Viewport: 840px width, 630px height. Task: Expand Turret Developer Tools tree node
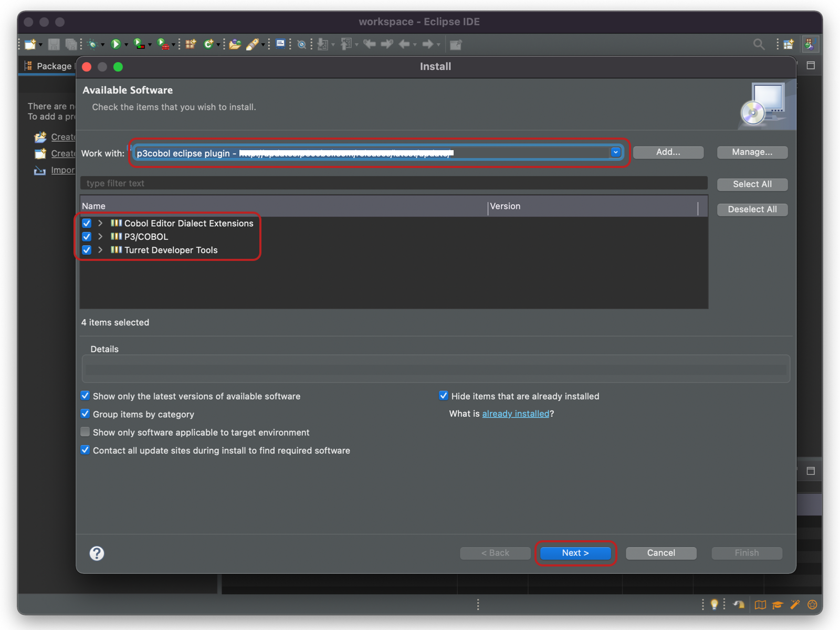pyautogui.click(x=100, y=250)
